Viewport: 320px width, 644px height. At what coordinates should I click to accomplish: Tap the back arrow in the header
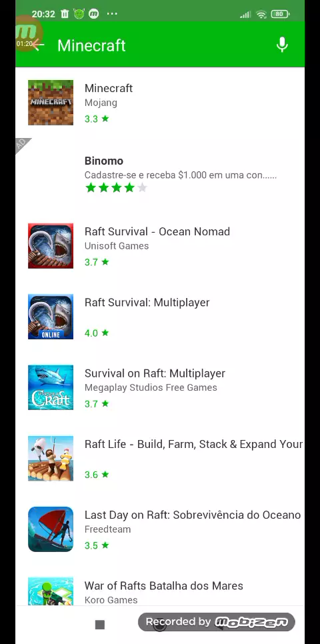tap(38, 45)
